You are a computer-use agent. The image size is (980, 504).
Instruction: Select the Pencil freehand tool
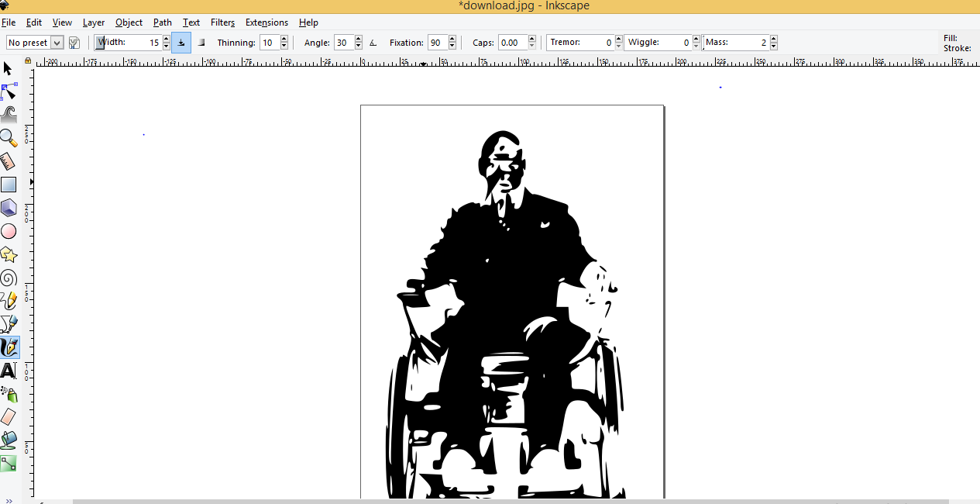[x=9, y=301]
